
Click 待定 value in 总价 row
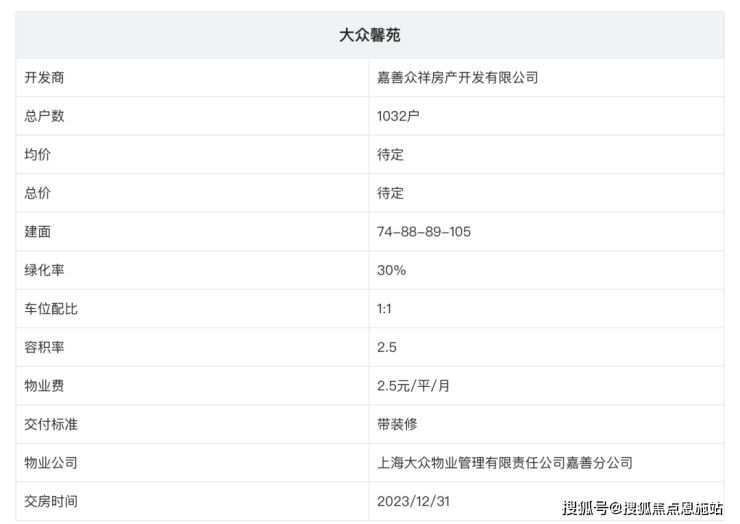(x=390, y=193)
